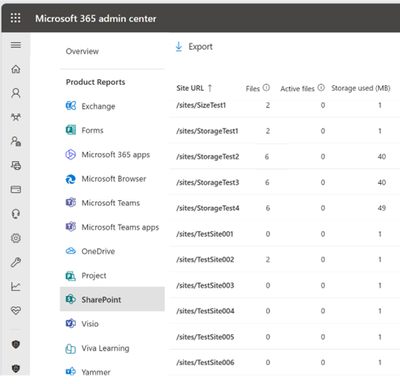Collapse the navigation menu hamburger icon
Image resolution: width=400 pixels, height=384 pixels.
pyautogui.click(x=16, y=45)
